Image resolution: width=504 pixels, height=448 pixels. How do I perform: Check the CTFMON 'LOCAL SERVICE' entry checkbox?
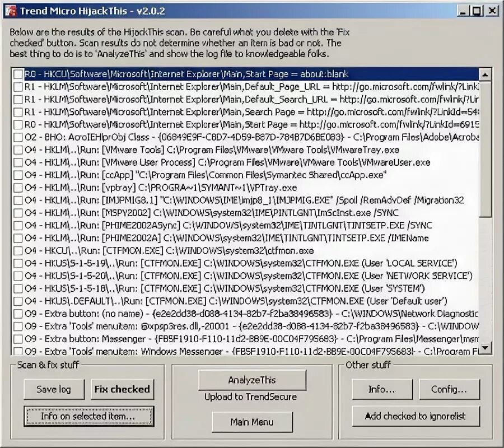[x=18, y=263]
